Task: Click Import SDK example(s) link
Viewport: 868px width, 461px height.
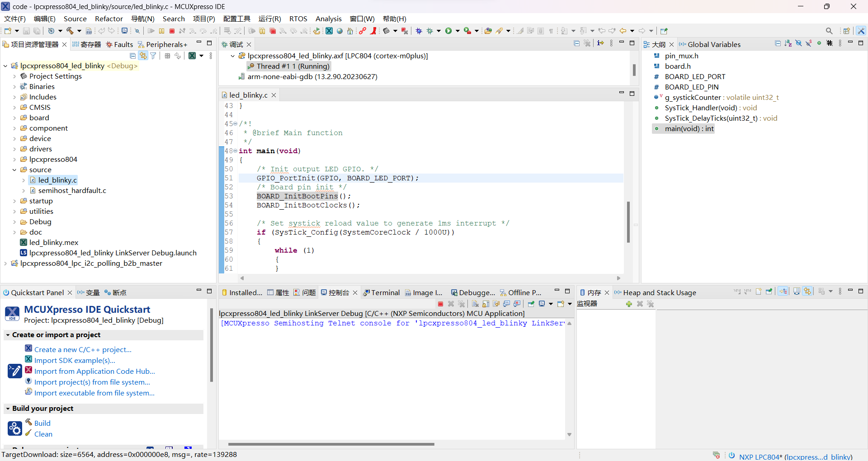Action: click(x=75, y=360)
